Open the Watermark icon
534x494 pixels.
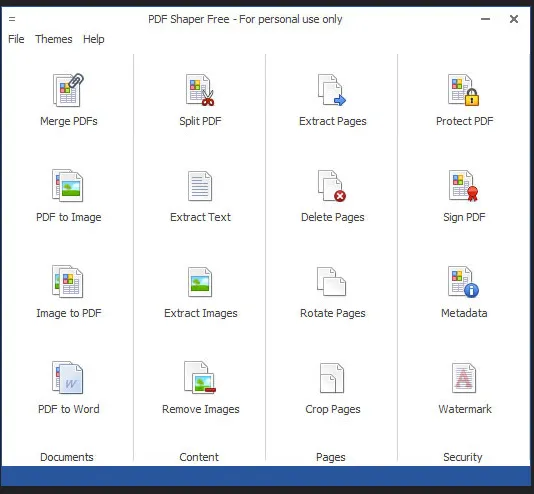click(x=464, y=378)
